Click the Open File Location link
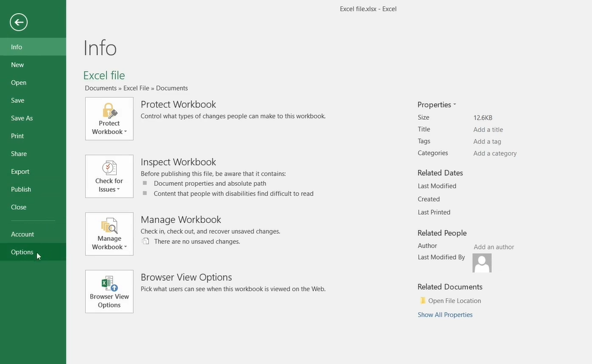 (x=456, y=300)
